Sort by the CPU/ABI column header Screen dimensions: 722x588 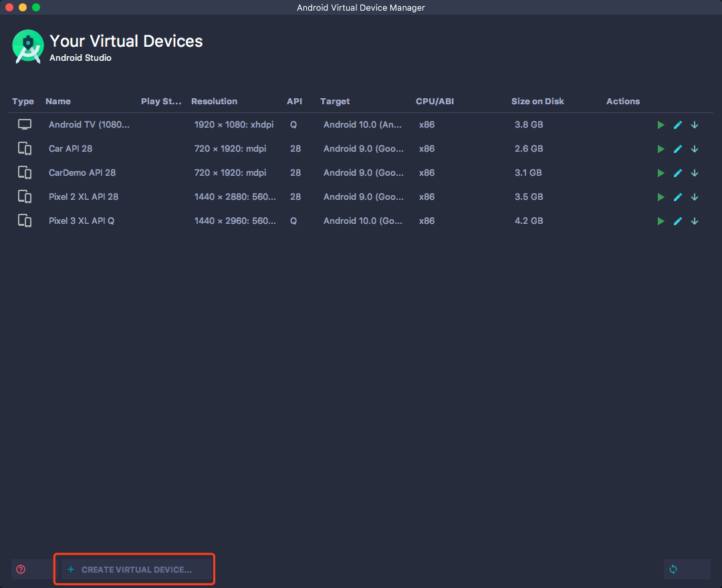(x=435, y=101)
